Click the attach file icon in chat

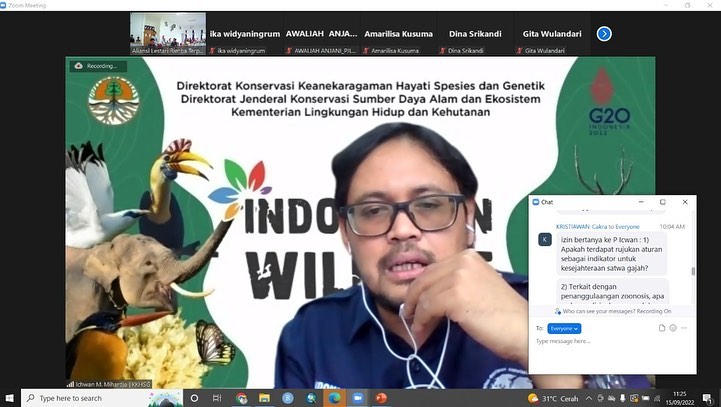click(662, 328)
